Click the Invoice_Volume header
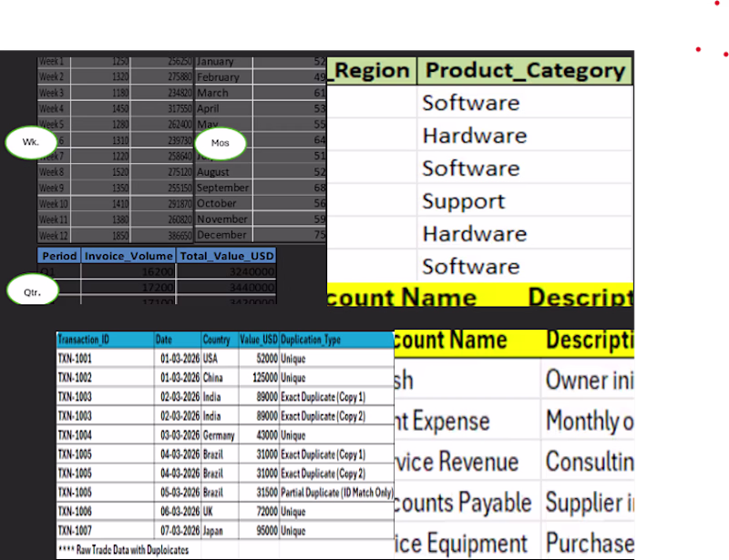729x560 pixels. click(x=128, y=256)
